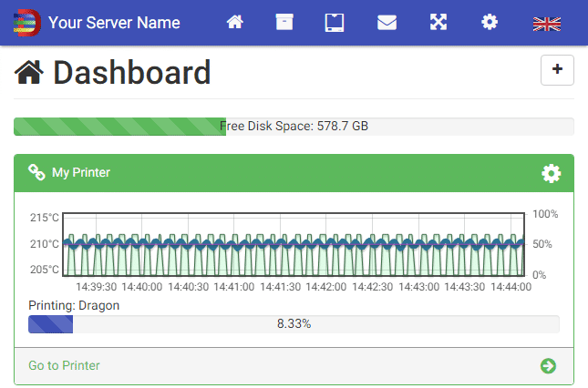Click the green arrow circle icon
Image resolution: width=588 pixels, height=388 pixels.
(x=548, y=366)
